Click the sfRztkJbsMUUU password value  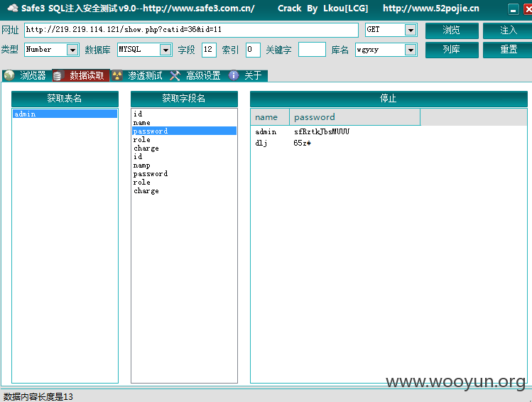pos(322,131)
